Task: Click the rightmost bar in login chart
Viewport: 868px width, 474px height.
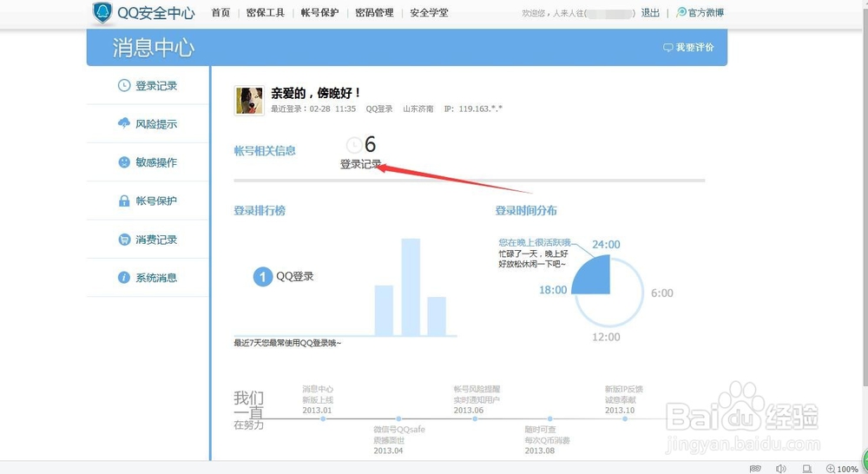Action: (437, 316)
